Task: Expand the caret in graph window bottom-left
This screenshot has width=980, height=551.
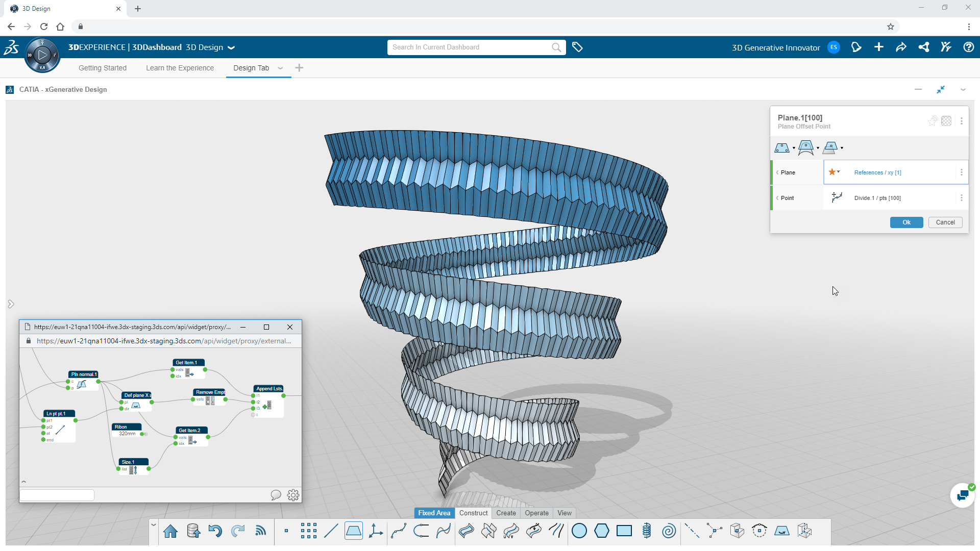Action: pos(23,481)
